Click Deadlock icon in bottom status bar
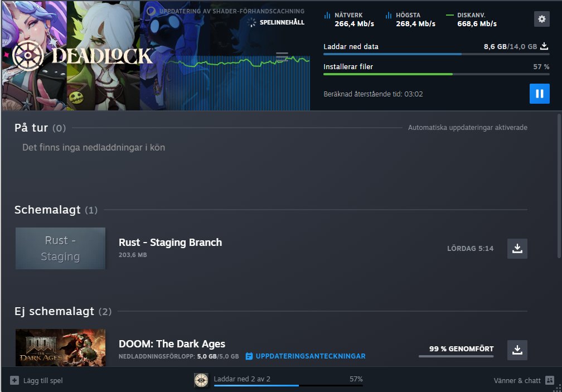 coord(201,380)
